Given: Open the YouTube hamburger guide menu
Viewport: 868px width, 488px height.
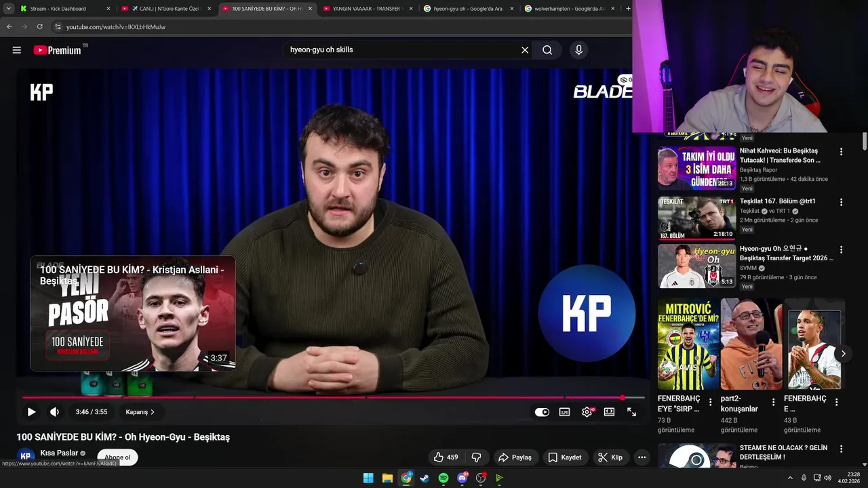Looking at the screenshot, I should 17,50.
